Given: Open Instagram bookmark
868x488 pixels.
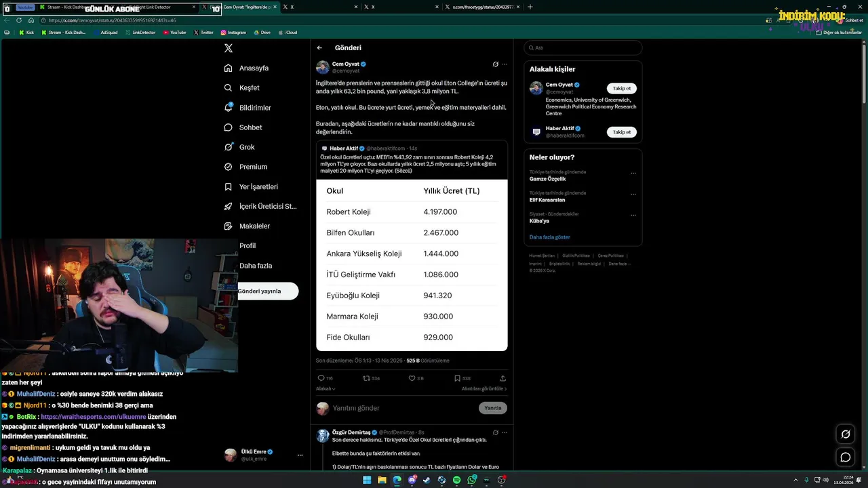Looking at the screenshot, I should pyautogui.click(x=234, y=33).
